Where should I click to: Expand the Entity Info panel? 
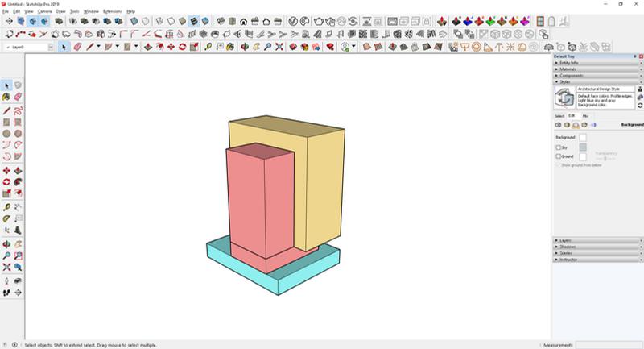coord(598,63)
